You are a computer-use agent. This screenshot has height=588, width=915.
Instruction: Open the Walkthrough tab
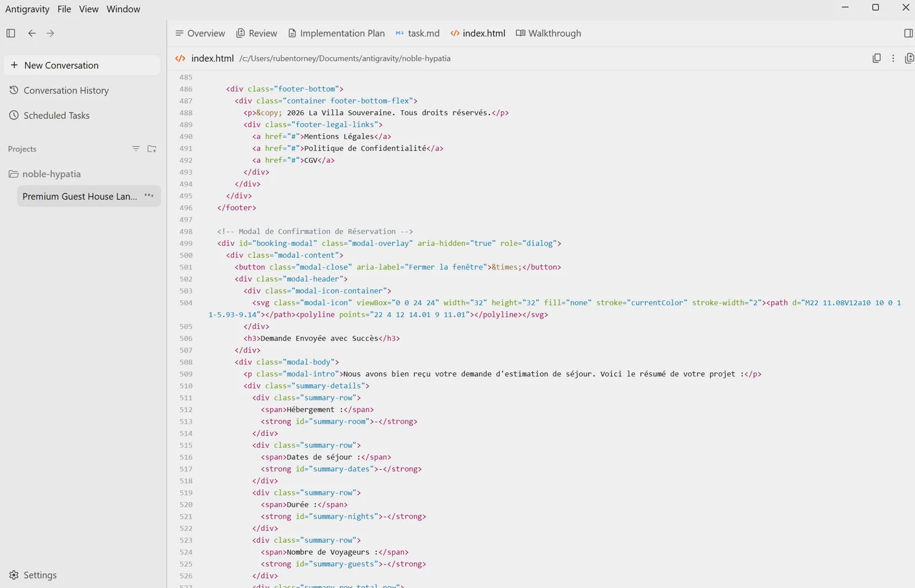[x=548, y=33]
